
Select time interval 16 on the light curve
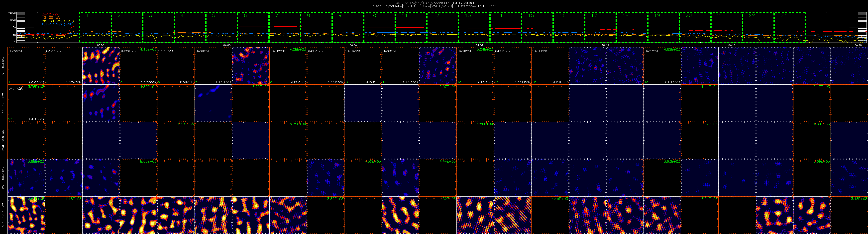point(569,28)
